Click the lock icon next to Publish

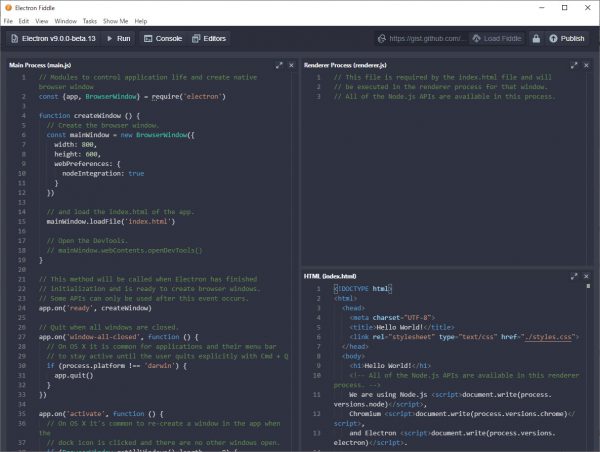536,39
